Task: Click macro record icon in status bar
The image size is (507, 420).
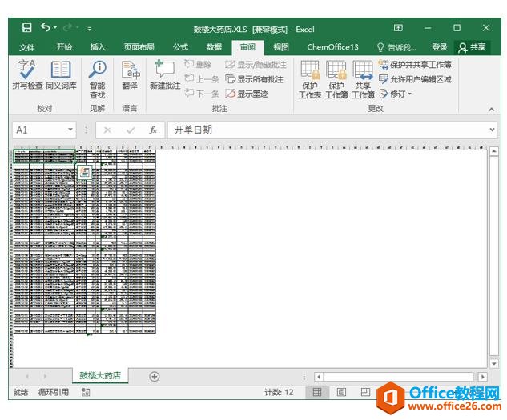Action: click(86, 393)
